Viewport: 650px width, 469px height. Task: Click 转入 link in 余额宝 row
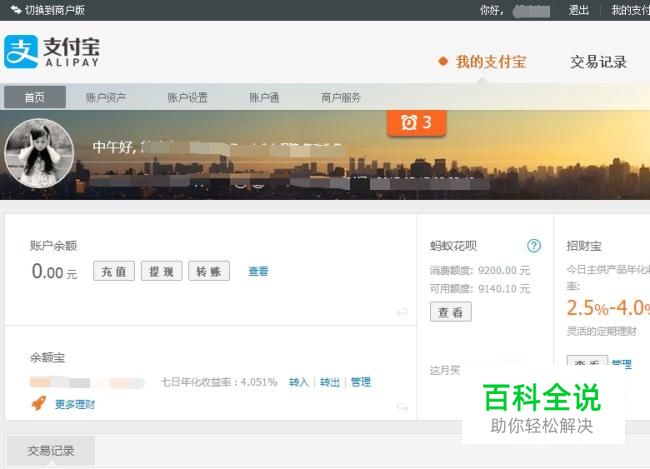(299, 382)
